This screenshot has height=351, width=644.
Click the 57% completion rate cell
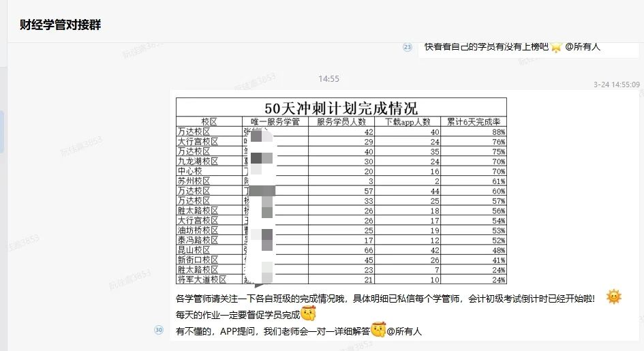474,201
